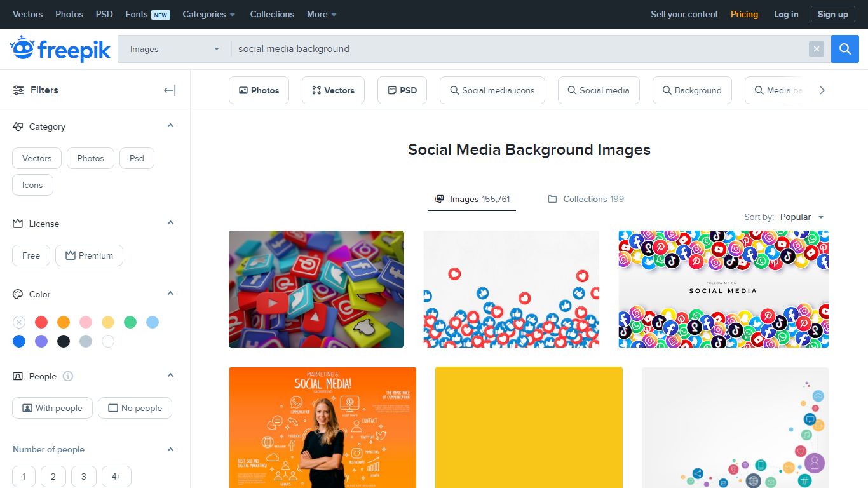Collapse the Category filter section

(170, 126)
